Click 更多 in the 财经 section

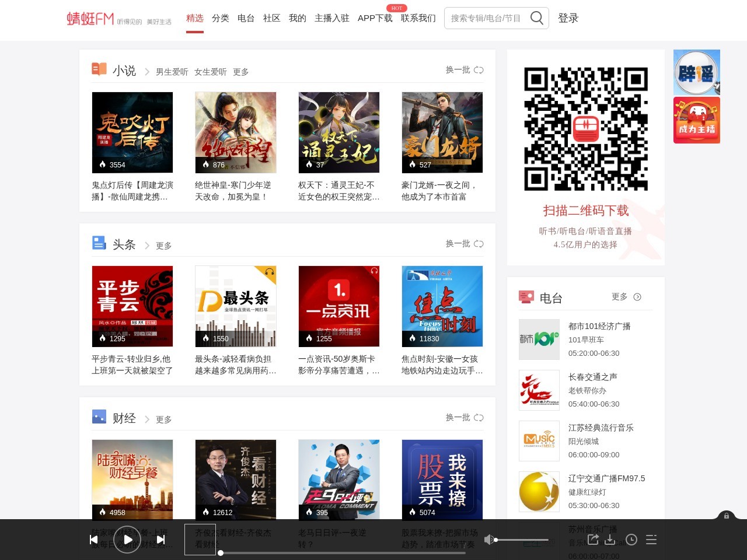164,419
